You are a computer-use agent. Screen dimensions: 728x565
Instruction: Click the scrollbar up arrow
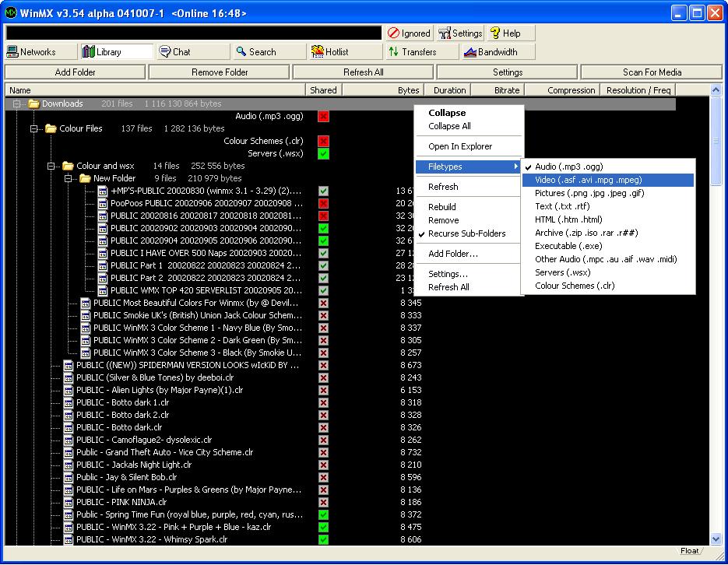point(716,89)
